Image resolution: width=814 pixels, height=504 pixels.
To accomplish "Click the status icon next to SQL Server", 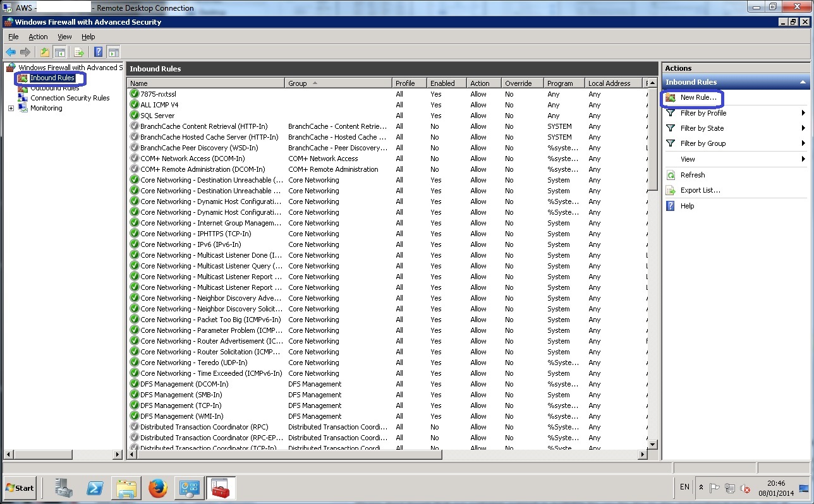I will (x=134, y=116).
